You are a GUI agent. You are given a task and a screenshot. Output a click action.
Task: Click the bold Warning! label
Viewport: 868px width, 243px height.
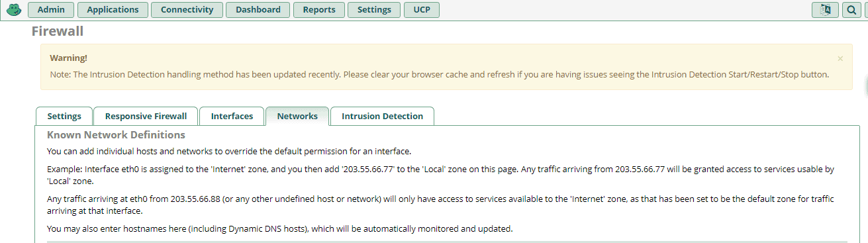[68, 58]
